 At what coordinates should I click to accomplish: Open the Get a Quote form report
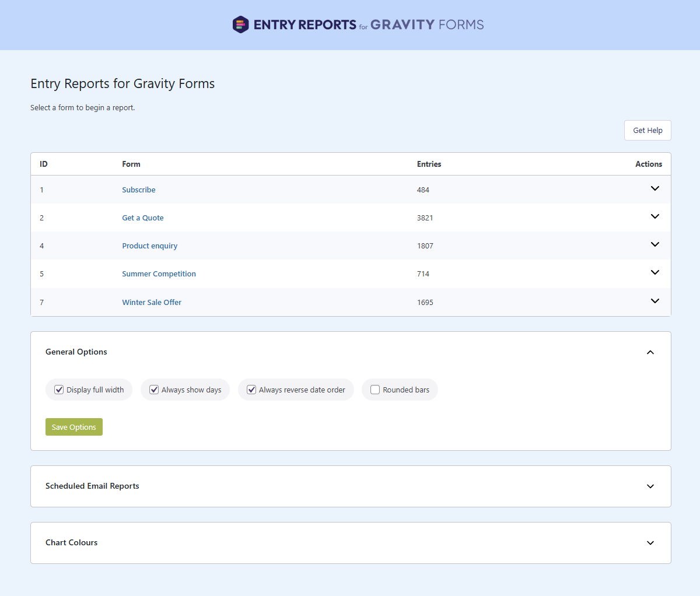click(143, 218)
